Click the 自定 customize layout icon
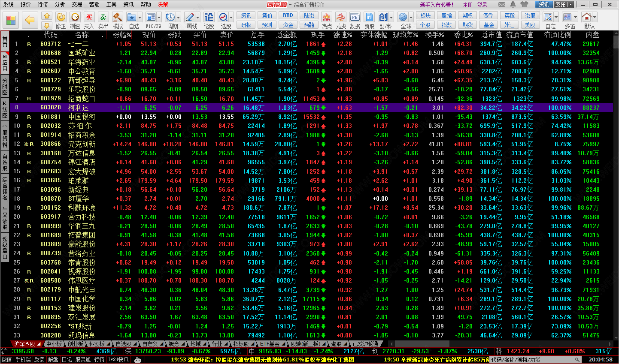 point(548,17)
